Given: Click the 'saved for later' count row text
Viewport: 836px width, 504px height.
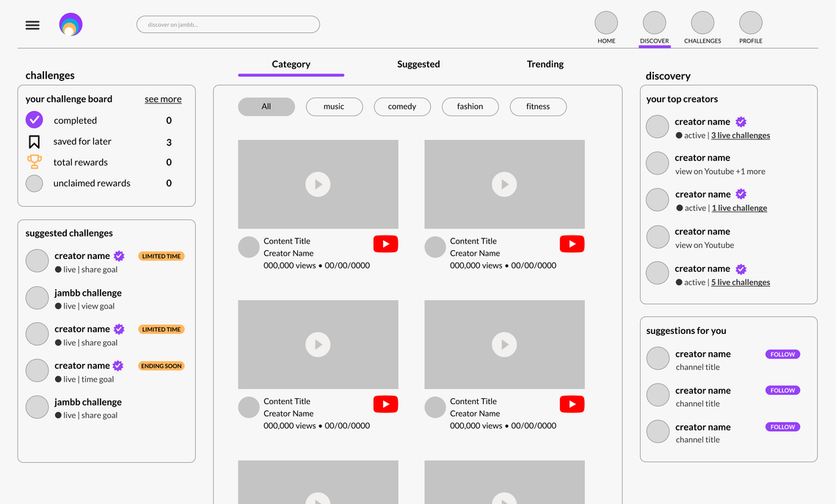Looking at the screenshot, I should click(82, 141).
